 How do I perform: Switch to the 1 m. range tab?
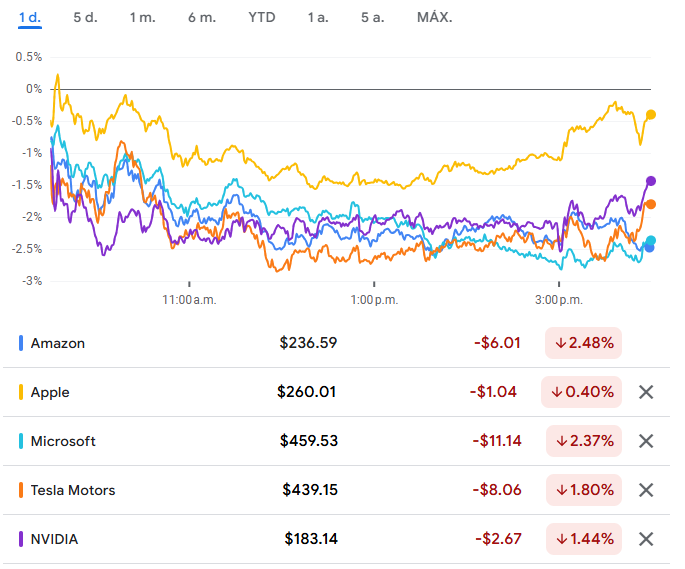coord(142,17)
